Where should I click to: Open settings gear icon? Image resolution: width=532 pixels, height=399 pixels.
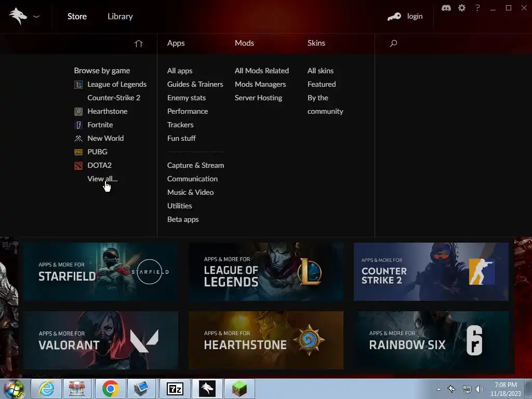coord(462,8)
